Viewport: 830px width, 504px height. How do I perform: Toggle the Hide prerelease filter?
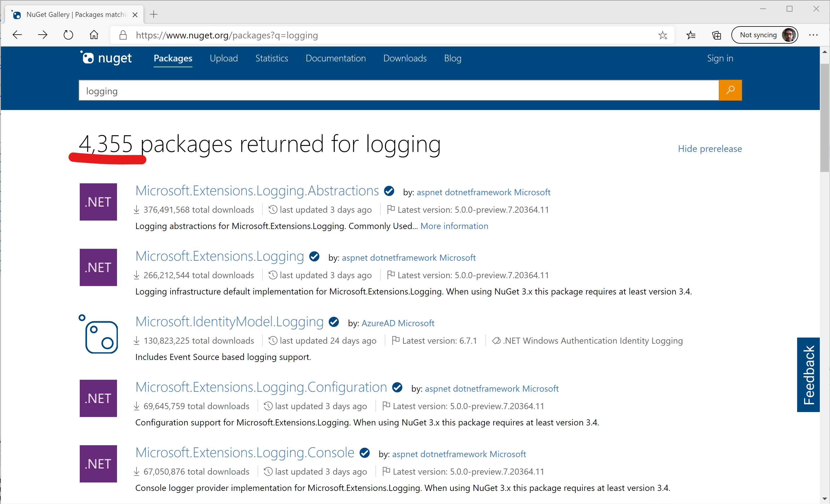click(710, 149)
